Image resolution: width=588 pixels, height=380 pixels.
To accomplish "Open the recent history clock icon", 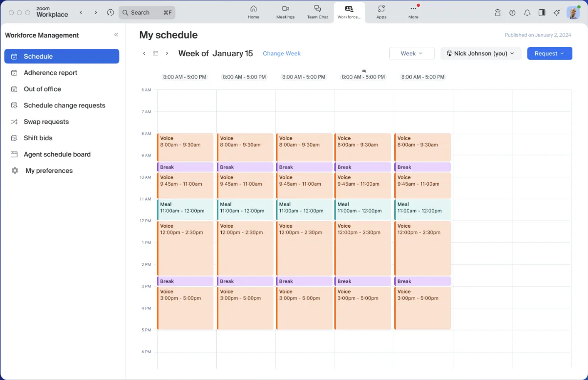I will (110, 13).
